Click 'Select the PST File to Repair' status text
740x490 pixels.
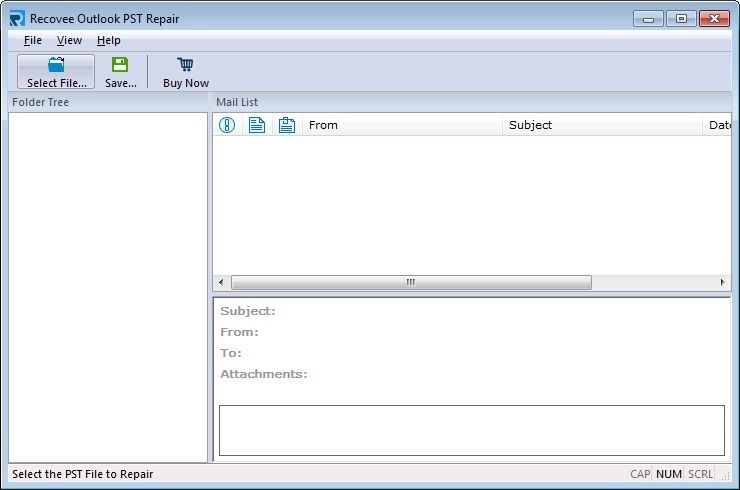coord(83,474)
